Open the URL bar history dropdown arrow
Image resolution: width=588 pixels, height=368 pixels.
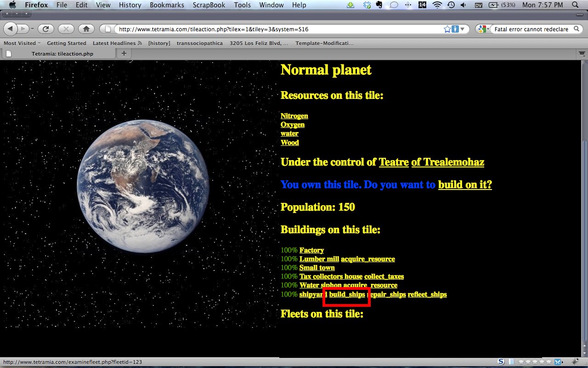(x=463, y=29)
